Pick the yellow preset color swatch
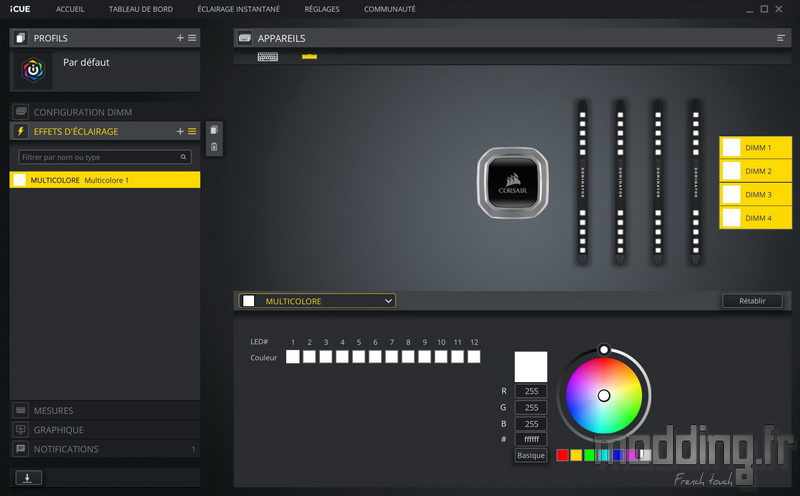The height and width of the screenshot is (496, 800). [576, 455]
